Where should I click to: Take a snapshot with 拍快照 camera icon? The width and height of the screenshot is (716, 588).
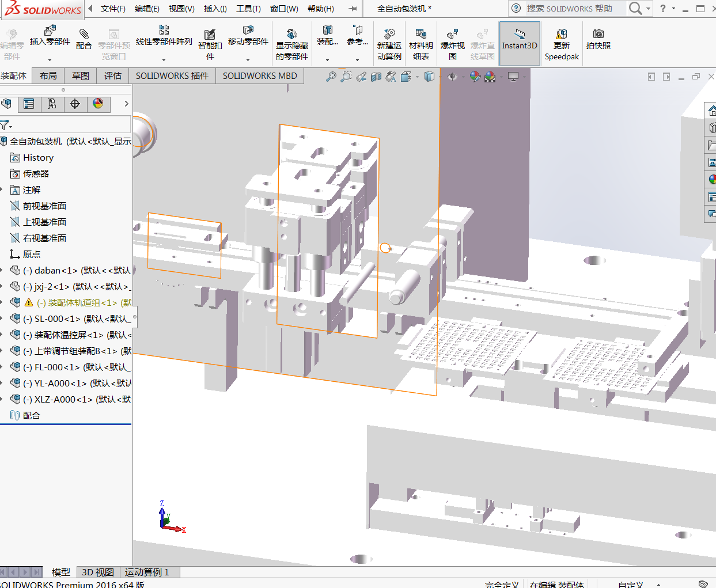tap(598, 38)
